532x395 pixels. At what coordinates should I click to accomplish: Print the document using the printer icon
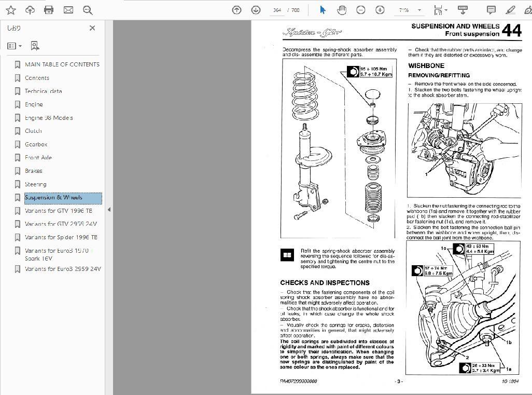pyautogui.click(x=49, y=10)
